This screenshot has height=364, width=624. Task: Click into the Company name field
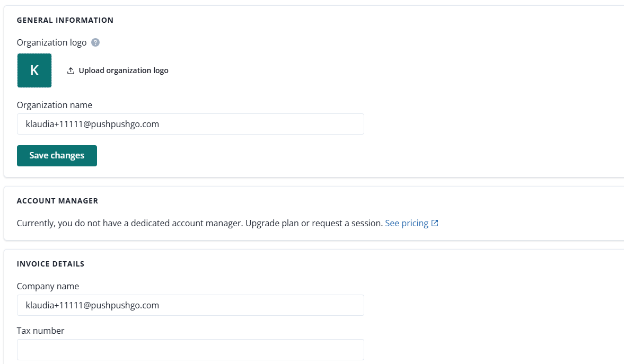point(190,305)
